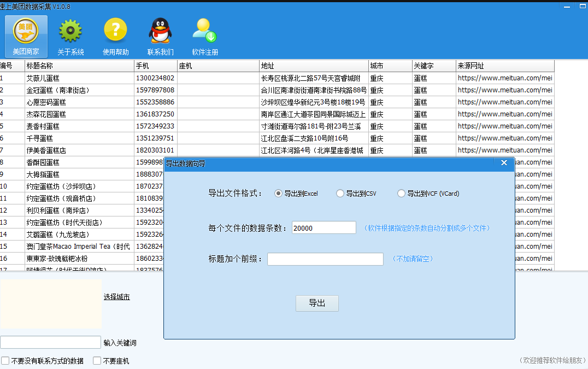Image resolution: width=588 pixels, height=369 pixels.
Task: Select the 导出到Excel radio button
Action: tap(278, 194)
